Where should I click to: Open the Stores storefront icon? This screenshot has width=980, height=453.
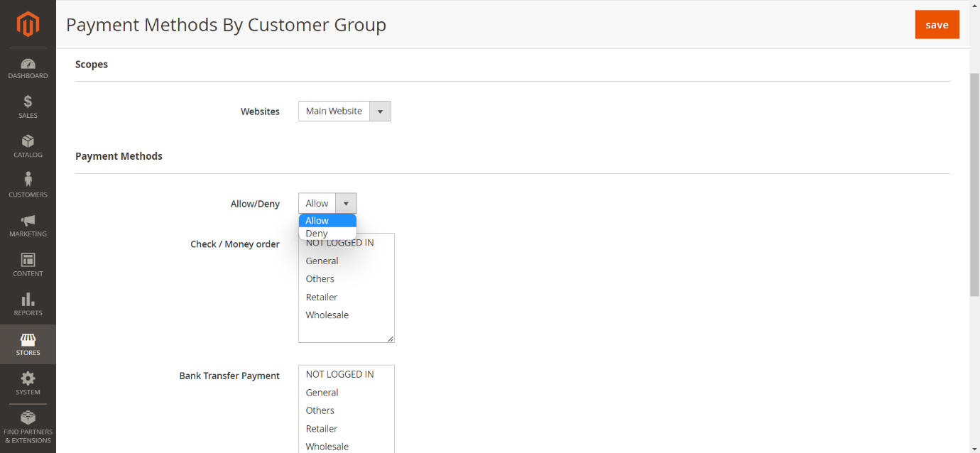28,339
